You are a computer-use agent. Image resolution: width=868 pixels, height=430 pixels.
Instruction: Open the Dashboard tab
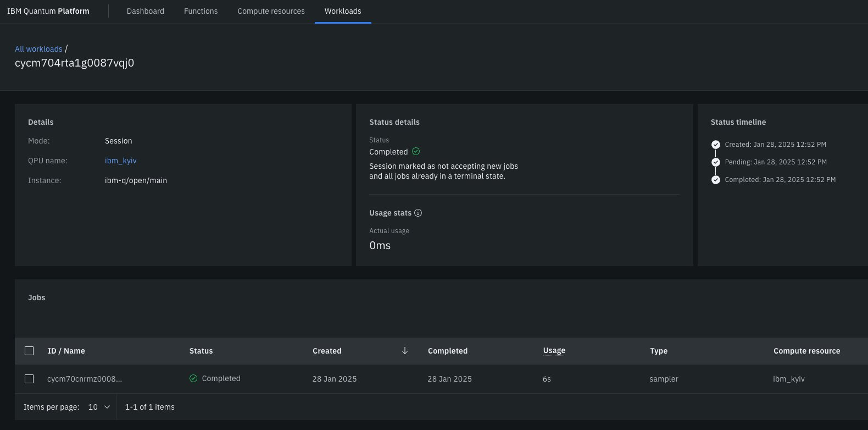click(146, 11)
